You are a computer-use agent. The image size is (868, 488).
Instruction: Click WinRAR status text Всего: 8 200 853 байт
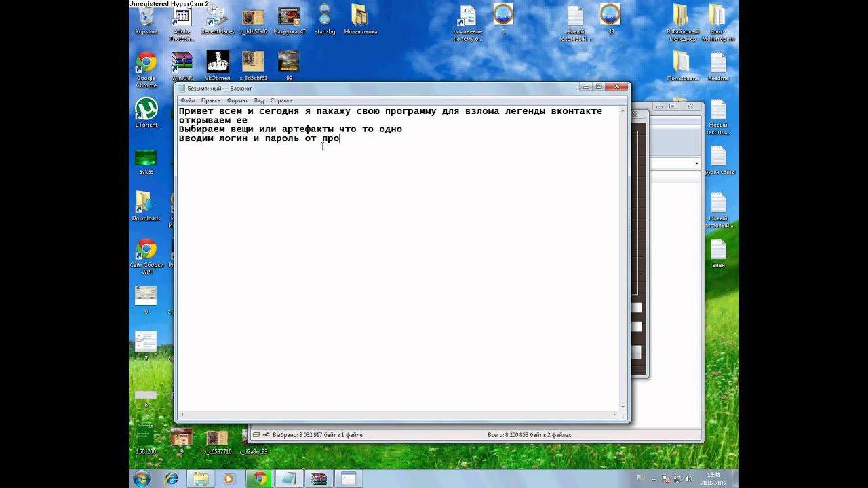[529, 435]
